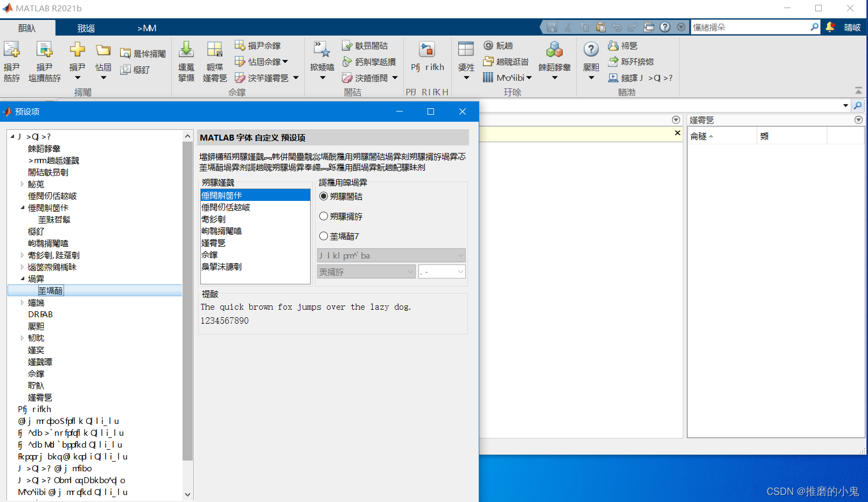868x502 pixels.
Task: Click the Open Variable icon
Action: click(240, 61)
